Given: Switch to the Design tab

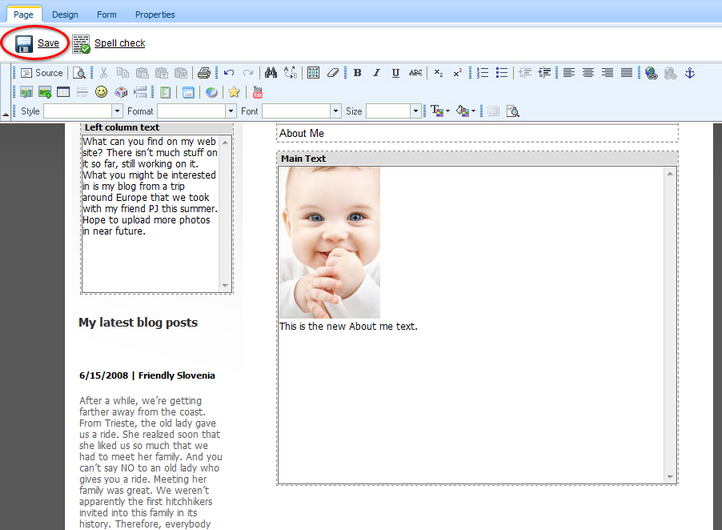Looking at the screenshot, I should pyautogui.click(x=65, y=14).
